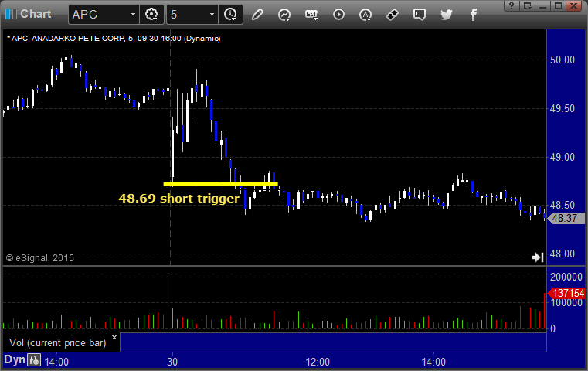Image resolution: width=588 pixels, height=371 pixels.
Task: Click the 50.00 price axis label
Action: (563, 60)
